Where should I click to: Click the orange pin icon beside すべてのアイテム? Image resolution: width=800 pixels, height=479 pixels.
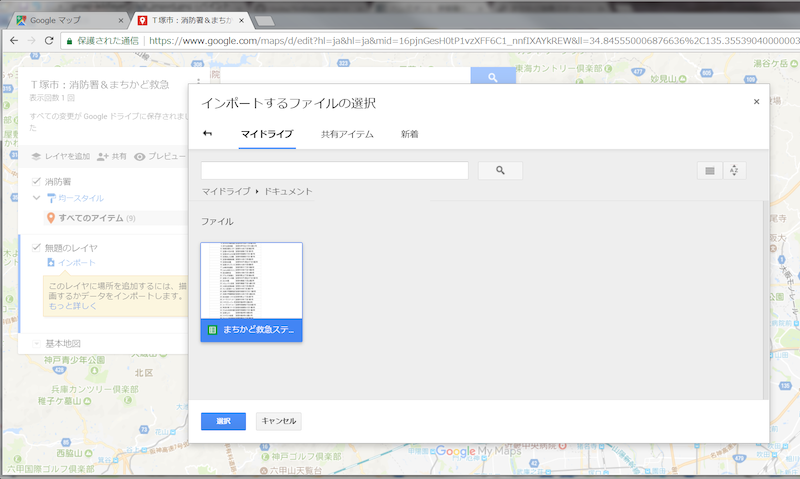point(51,218)
